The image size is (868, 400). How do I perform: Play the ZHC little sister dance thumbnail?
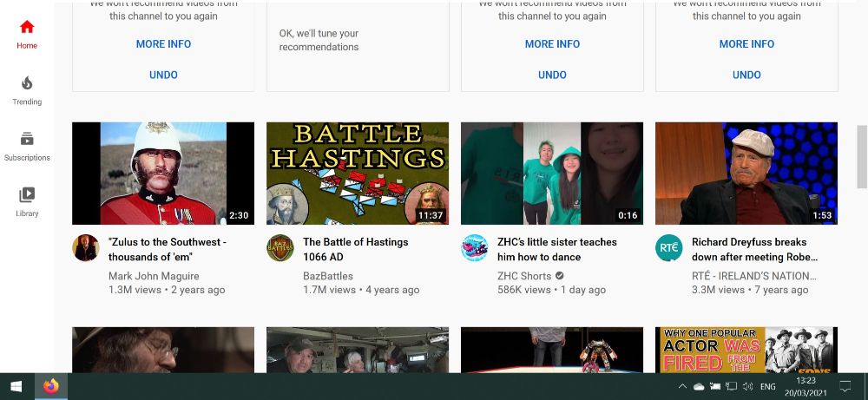[x=552, y=174]
